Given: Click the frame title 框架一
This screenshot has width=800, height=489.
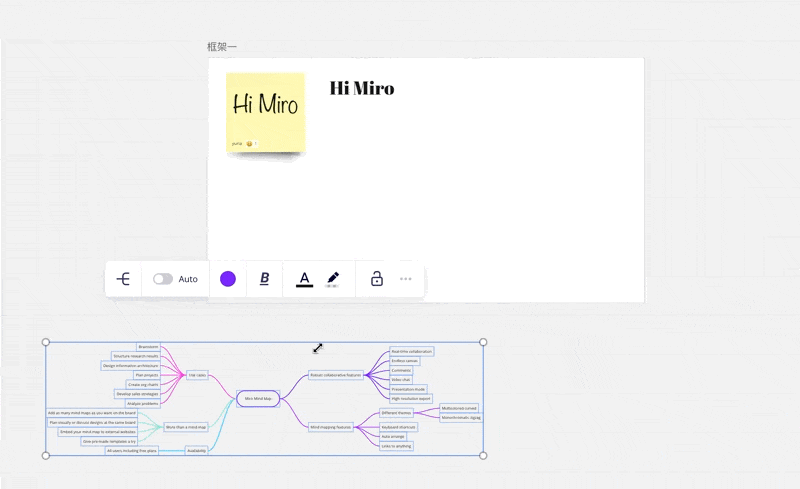Looking at the screenshot, I should (222, 47).
